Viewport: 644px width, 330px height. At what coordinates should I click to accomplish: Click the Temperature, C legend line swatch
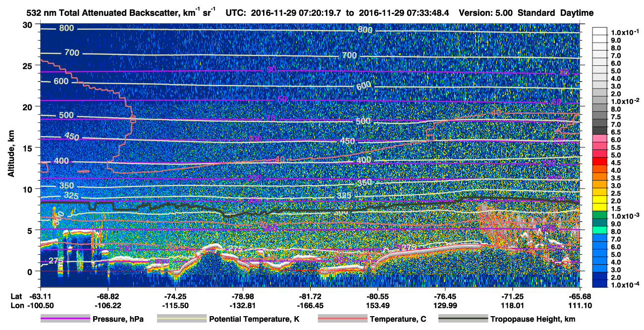point(342,319)
